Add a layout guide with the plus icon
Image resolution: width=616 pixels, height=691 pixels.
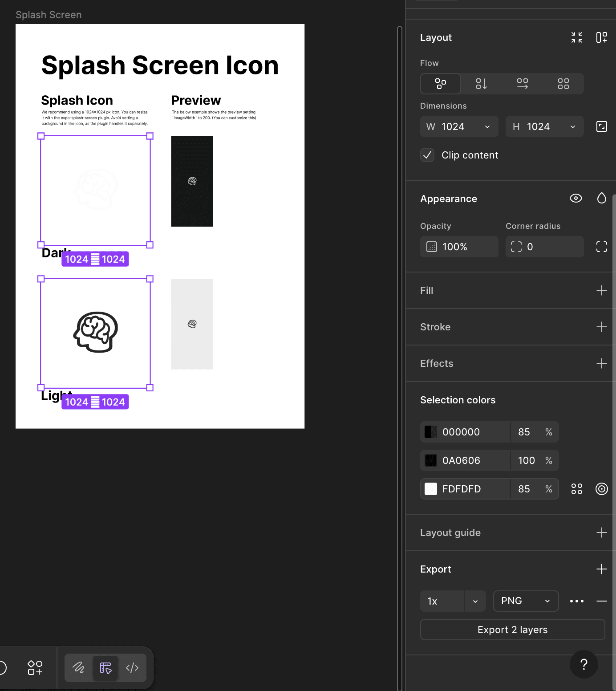(x=602, y=532)
